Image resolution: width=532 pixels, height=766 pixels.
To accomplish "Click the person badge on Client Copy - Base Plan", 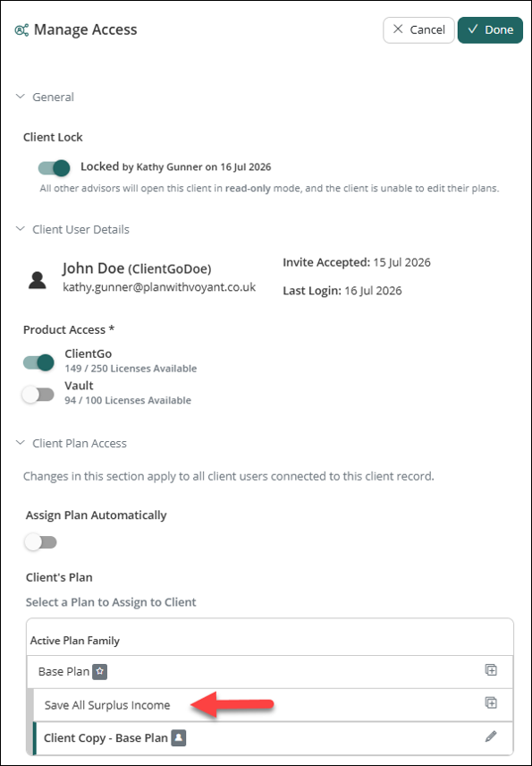I will 179,737.
